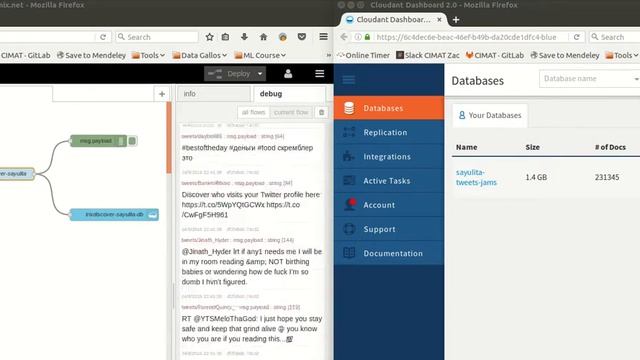Screen dimensions: 640x360
Task: Click the 231345 docs count value
Action: pos(607,177)
